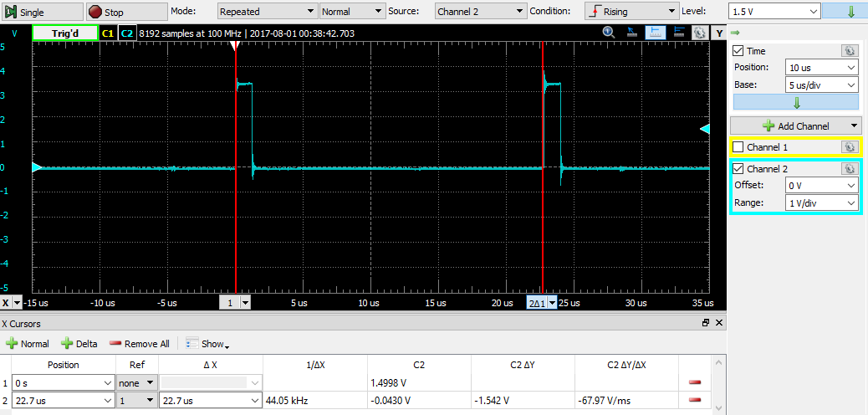868x415 pixels.
Task: Open the Position dropdown showing 10 us
Action: (821, 68)
